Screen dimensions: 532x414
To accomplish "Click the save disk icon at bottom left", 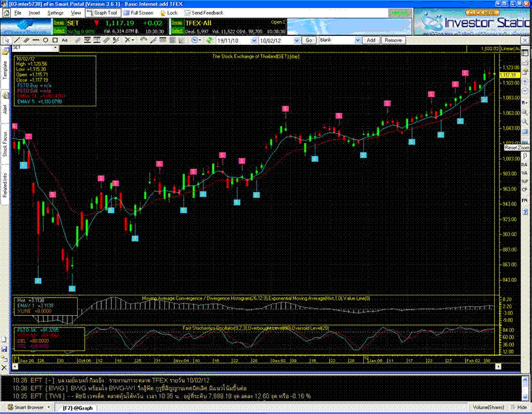I will point(4,349).
